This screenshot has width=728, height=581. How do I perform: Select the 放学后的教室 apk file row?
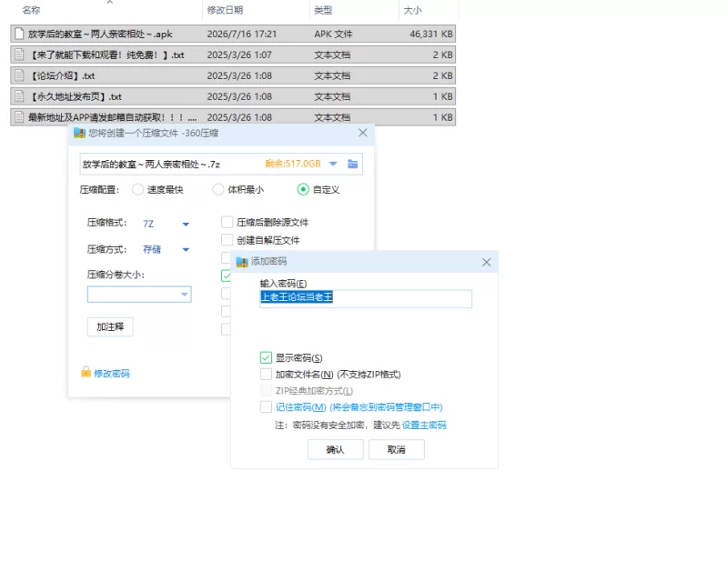point(233,34)
